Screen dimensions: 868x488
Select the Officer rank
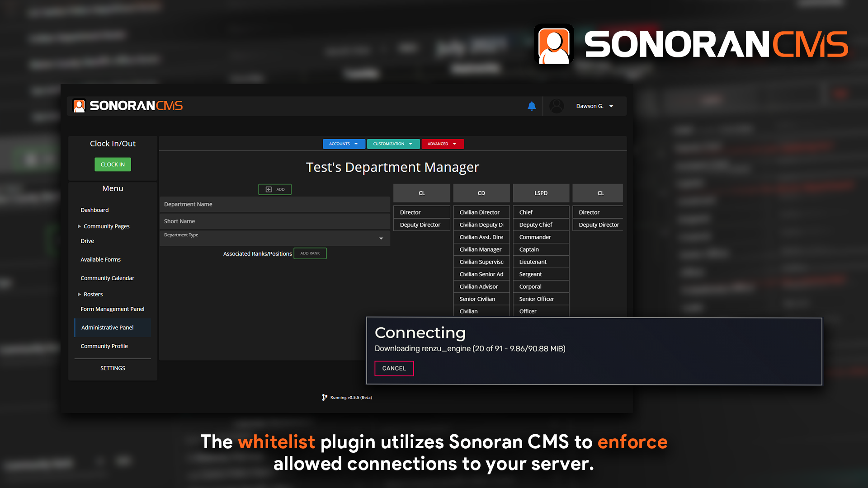pyautogui.click(x=541, y=311)
